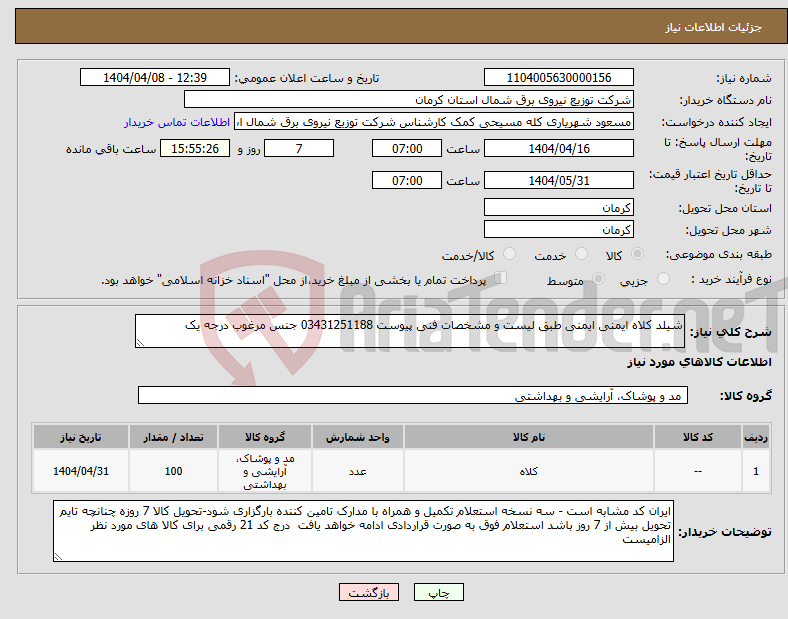The image size is (788, 619).
Task: Click the گروه کالا field
Action: pos(413,395)
